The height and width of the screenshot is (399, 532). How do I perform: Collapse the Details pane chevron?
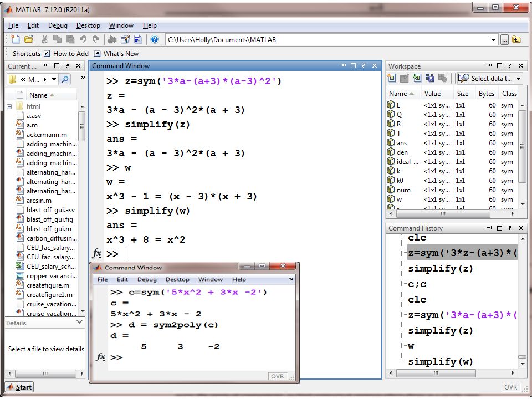[x=80, y=321]
